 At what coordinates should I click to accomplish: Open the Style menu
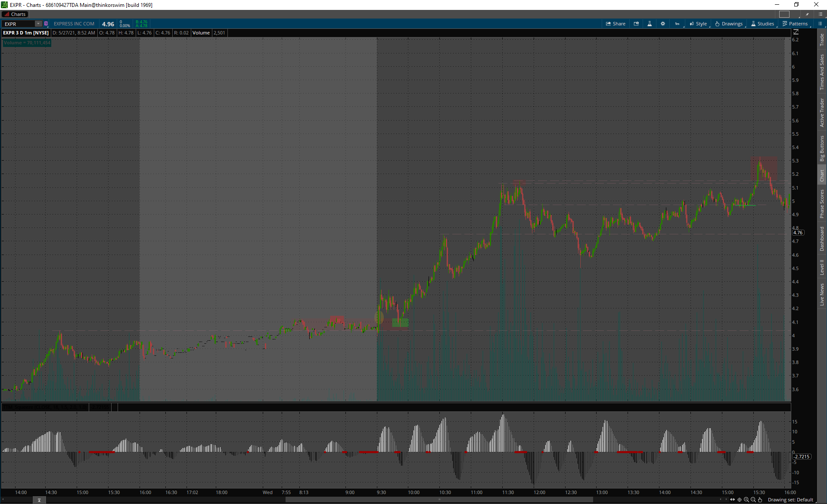point(698,24)
